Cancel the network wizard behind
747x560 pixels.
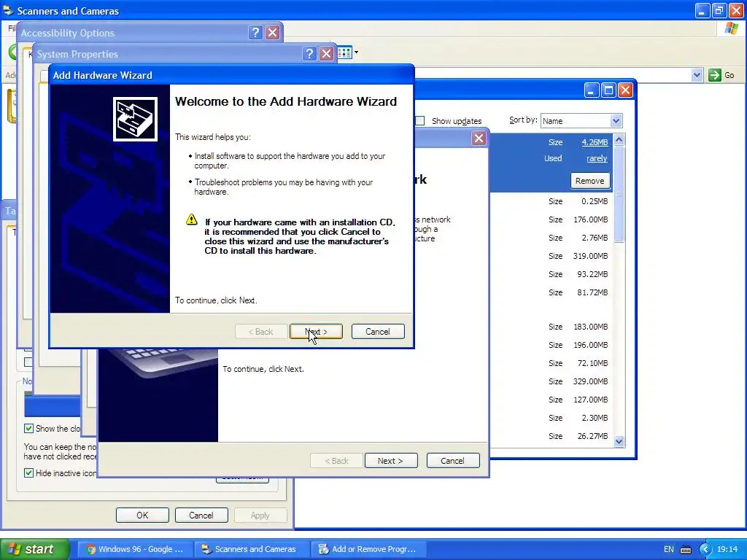[x=452, y=461]
